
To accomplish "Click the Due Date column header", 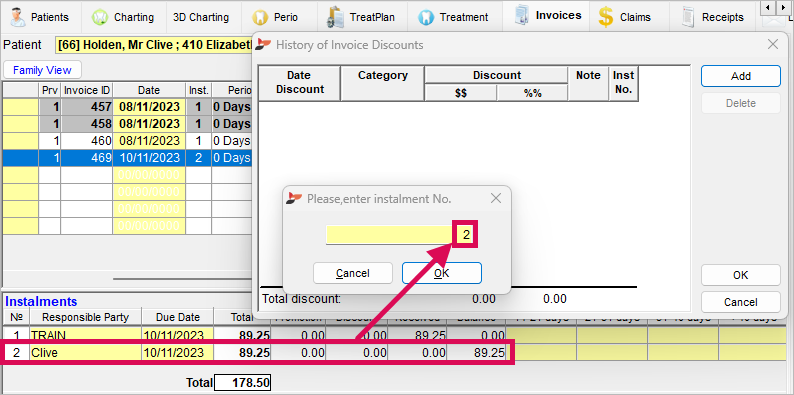I will click(177, 318).
